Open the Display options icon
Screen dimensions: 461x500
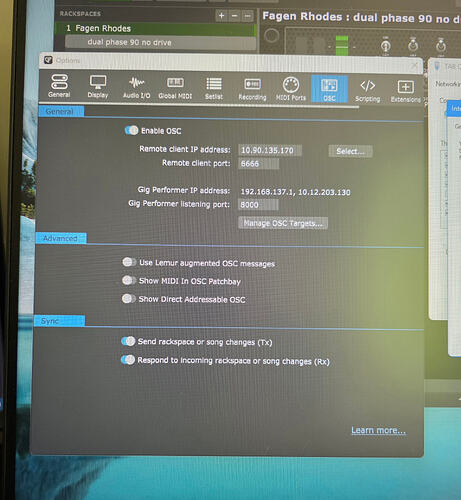tap(98, 86)
